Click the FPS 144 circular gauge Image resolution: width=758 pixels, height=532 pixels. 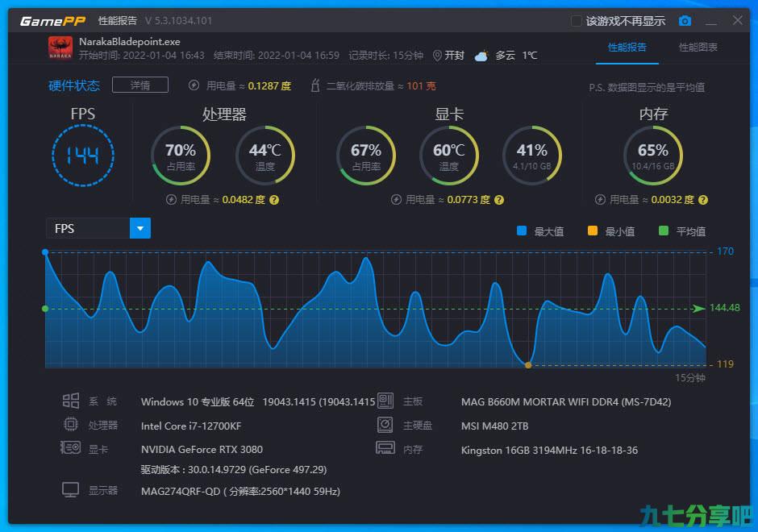[x=83, y=156]
